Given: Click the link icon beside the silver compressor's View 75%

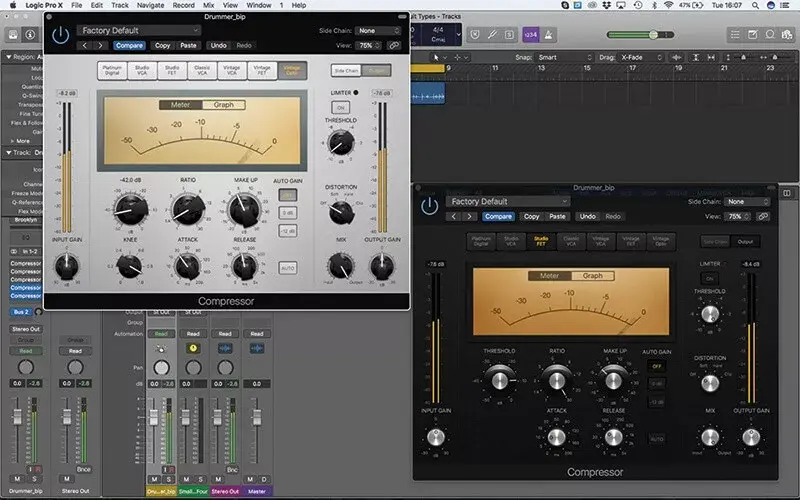Looking at the screenshot, I should pos(394,45).
